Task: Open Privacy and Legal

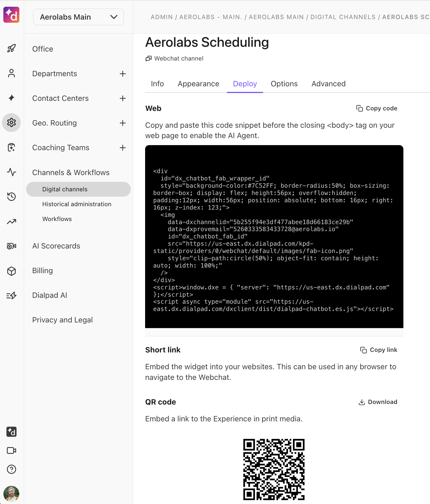Action: 62,320
